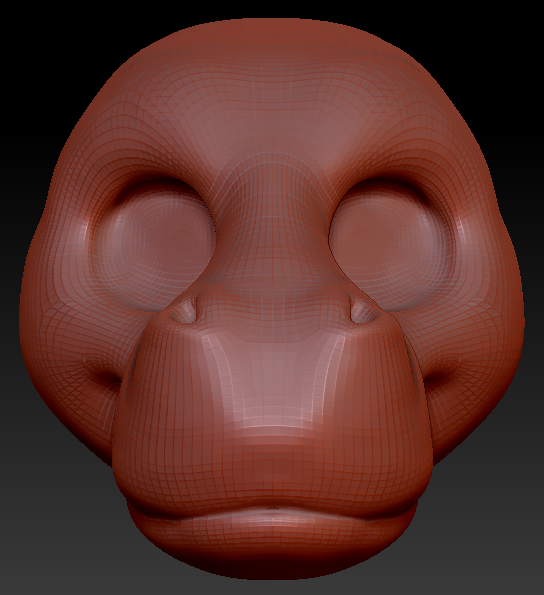Image resolution: width=544 pixels, height=595 pixels.
Task: Click the sculpt's right eye socket
Action: [391, 245]
